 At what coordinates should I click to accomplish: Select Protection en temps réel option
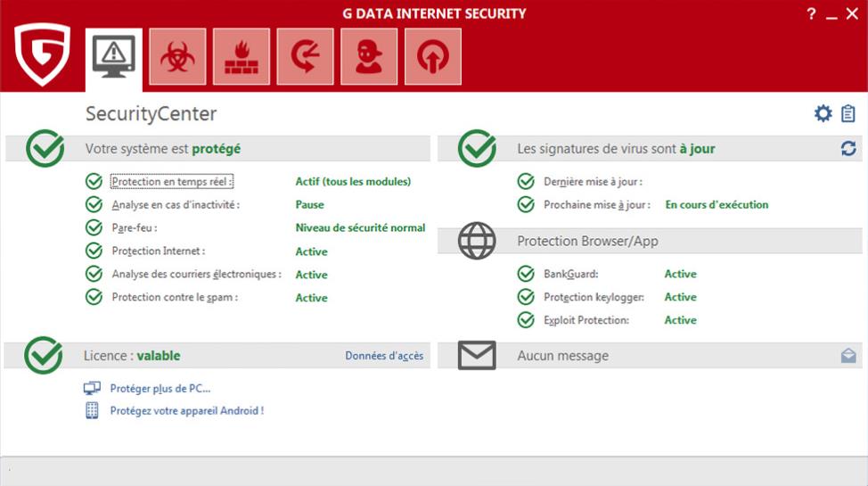(x=172, y=181)
